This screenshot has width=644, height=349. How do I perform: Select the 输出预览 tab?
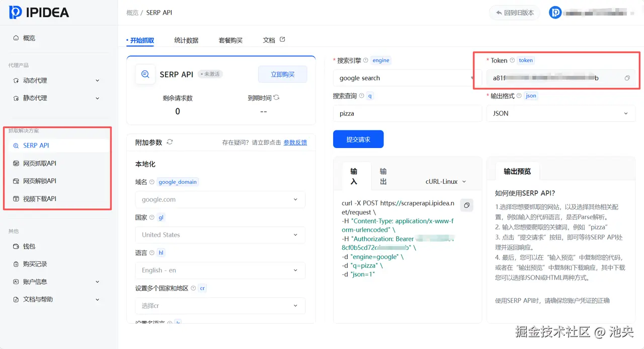click(517, 171)
